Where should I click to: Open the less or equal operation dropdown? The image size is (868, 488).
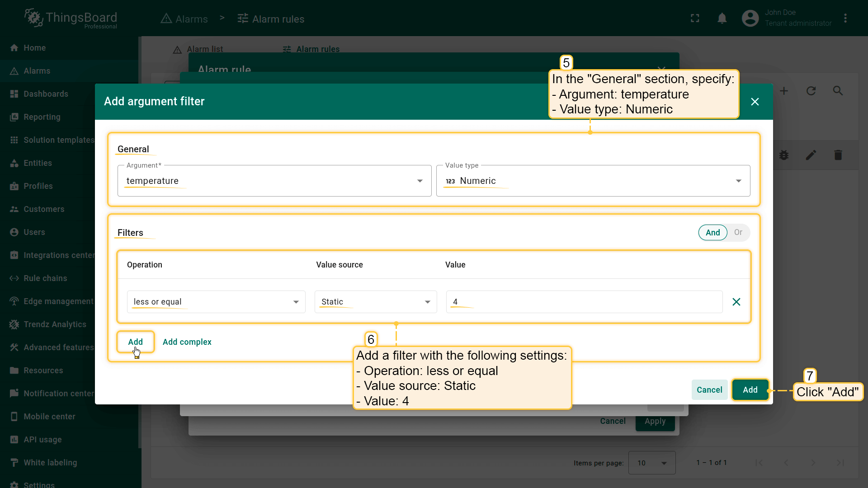(x=216, y=302)
